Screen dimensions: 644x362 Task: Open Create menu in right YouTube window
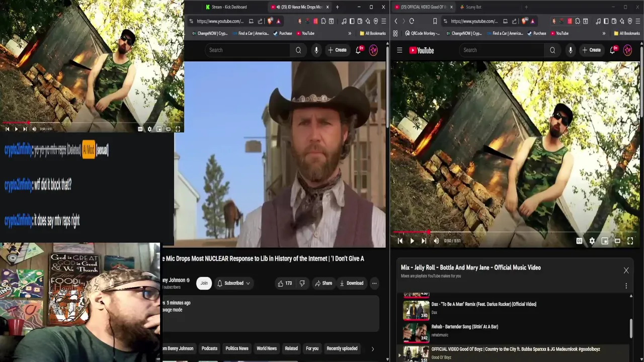point(591,50)
